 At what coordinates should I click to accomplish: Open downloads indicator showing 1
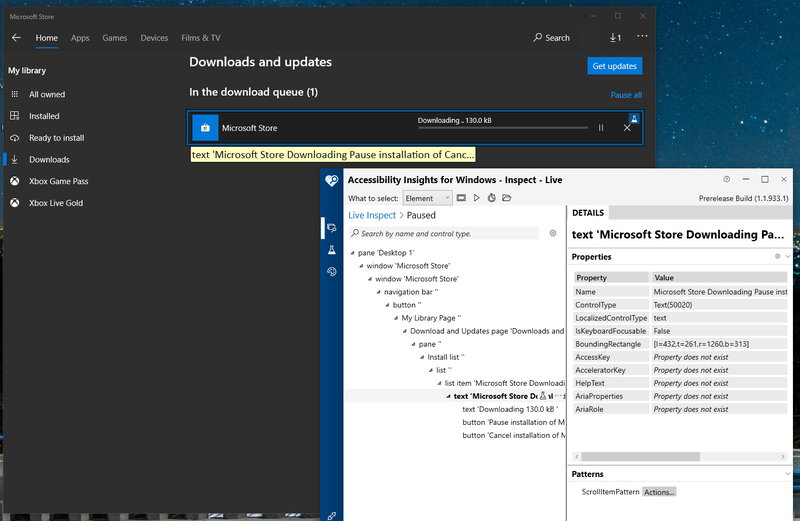[x=615, y=38]
